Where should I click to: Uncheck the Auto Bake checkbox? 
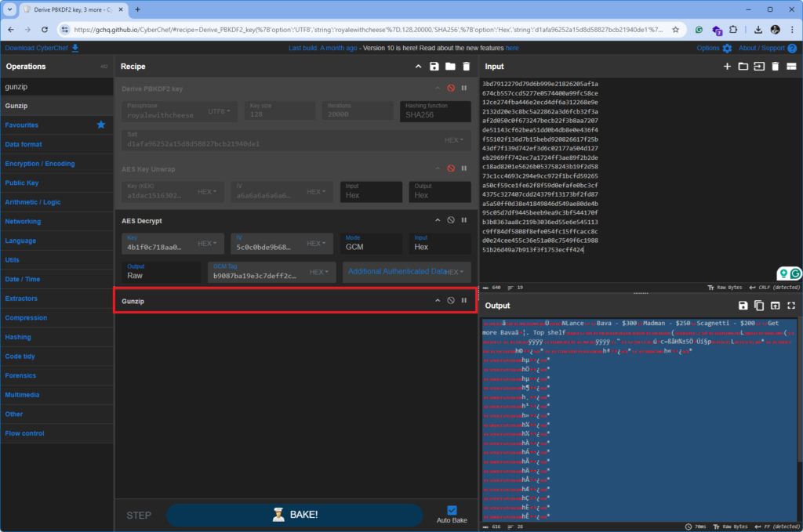click(452, 510)
